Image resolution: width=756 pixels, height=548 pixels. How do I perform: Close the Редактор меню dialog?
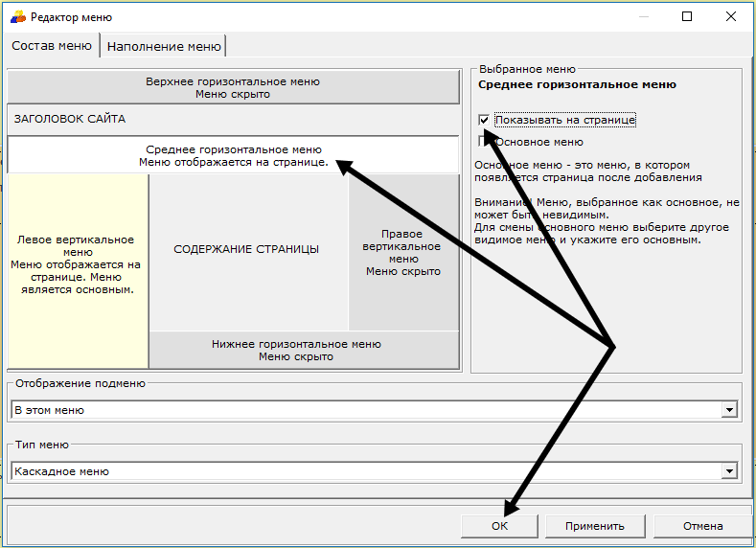[730, 17]
